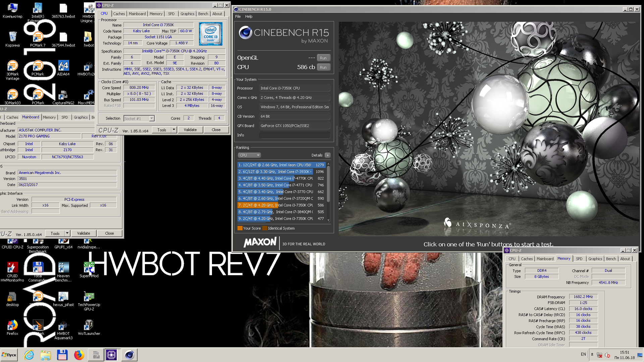
Task: Switch to the Mainboard tab in the top CPU-Z
Action: pos(137,14)
